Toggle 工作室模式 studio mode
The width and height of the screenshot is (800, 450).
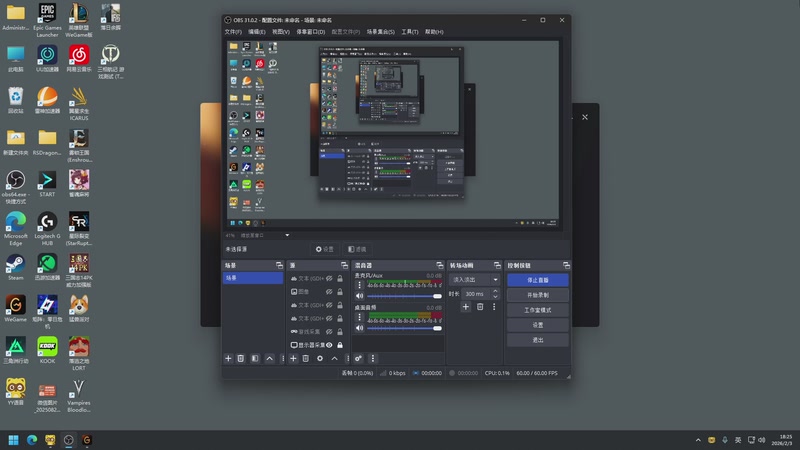(x=538, y=310)
